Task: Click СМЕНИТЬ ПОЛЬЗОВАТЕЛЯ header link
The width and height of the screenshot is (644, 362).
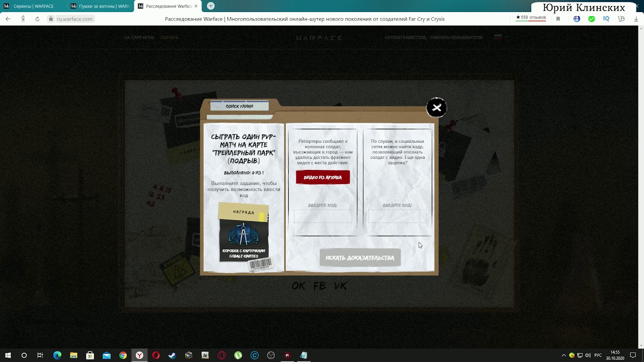Action: pos(456,38)
